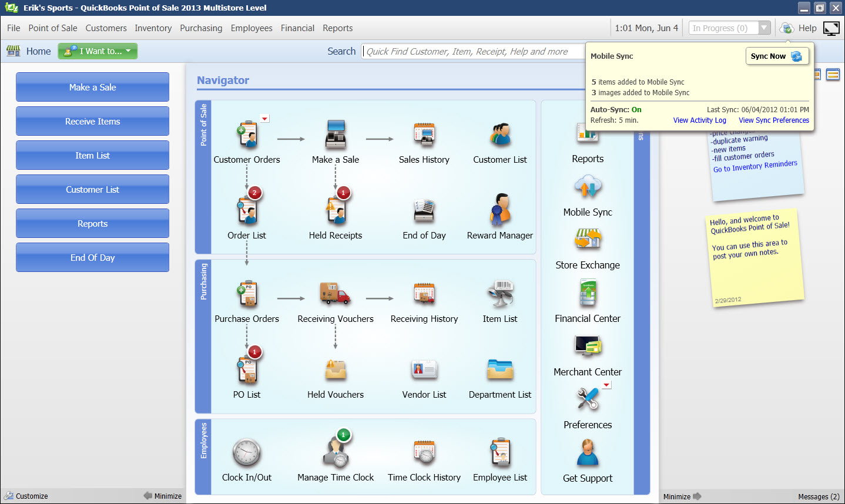
Task: Open the Merchant Center monitor icon
Action: tap(588, 346)
